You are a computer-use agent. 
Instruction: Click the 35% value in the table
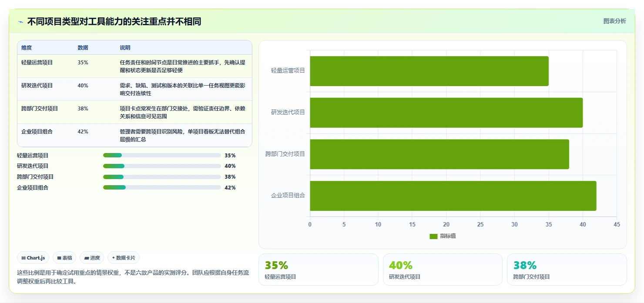[x=83, y=63]
